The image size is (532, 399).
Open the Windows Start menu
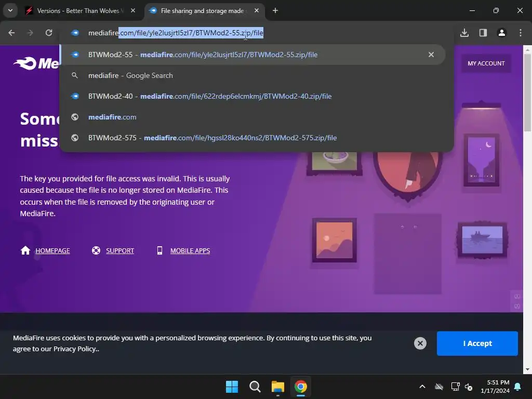click(232, 387)
